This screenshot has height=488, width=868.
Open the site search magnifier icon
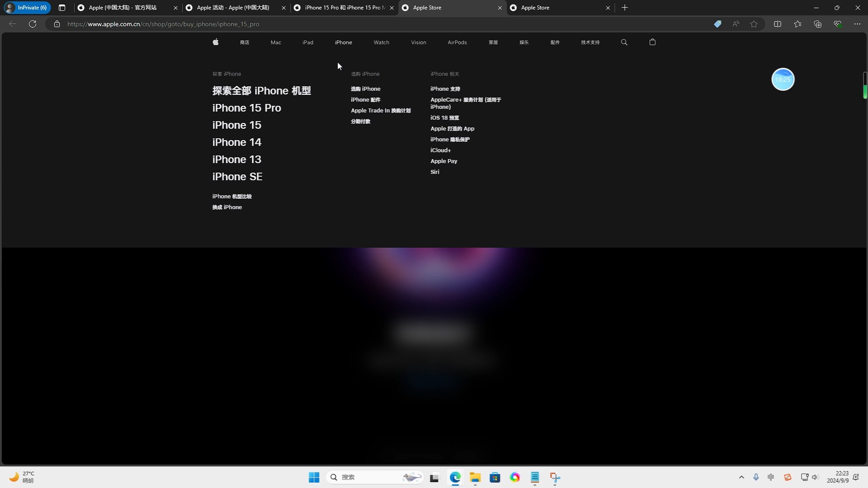pos(624,42)
